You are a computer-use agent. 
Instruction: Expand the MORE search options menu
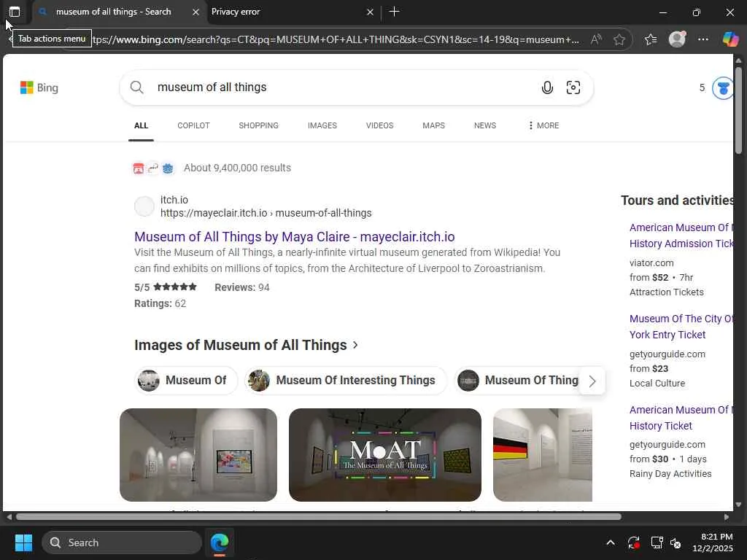point(543,125)
